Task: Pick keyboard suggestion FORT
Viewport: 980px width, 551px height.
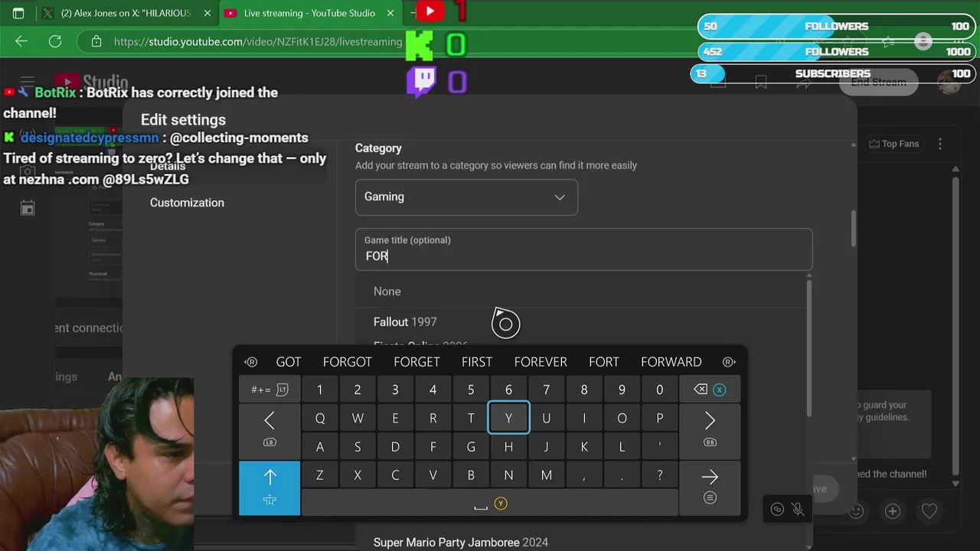Action: (x=604, y=362)
